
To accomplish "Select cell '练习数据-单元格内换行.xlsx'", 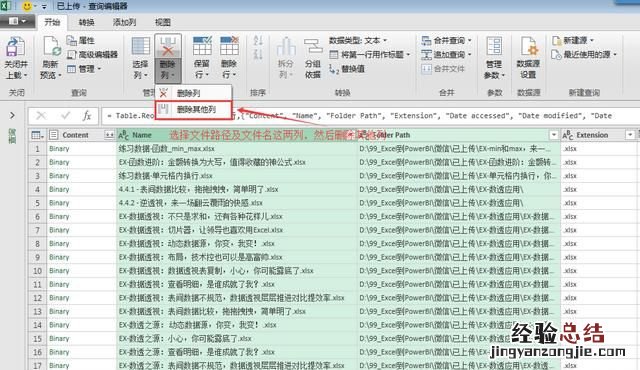I will (237, 176).
